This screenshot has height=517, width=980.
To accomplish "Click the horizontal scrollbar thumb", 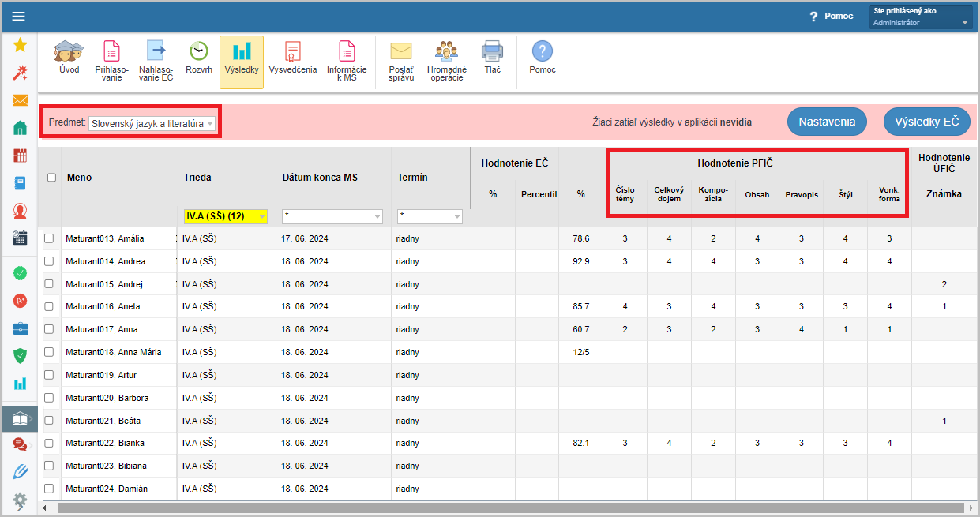I will (x=510, y=508).
